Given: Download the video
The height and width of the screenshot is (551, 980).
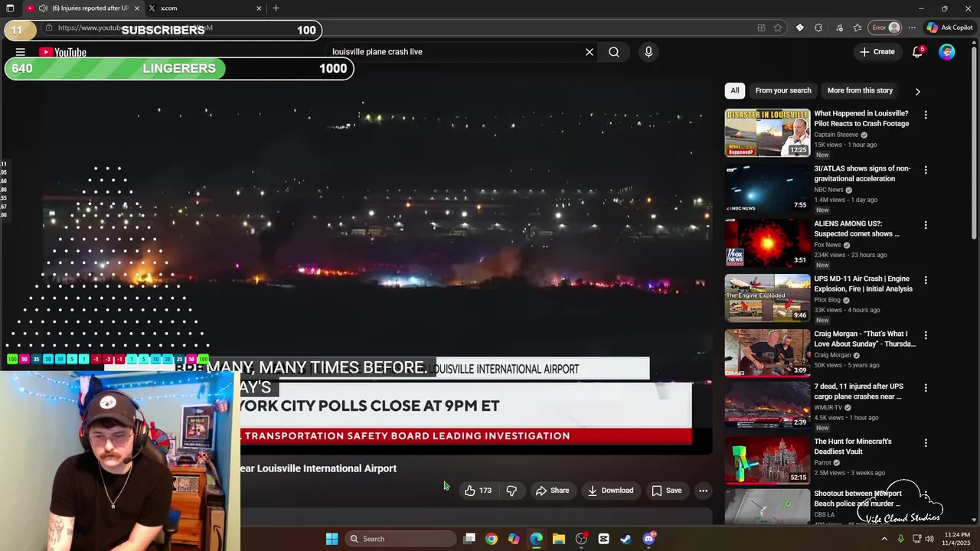Looking at the screenshot, I should coord(610,491).
